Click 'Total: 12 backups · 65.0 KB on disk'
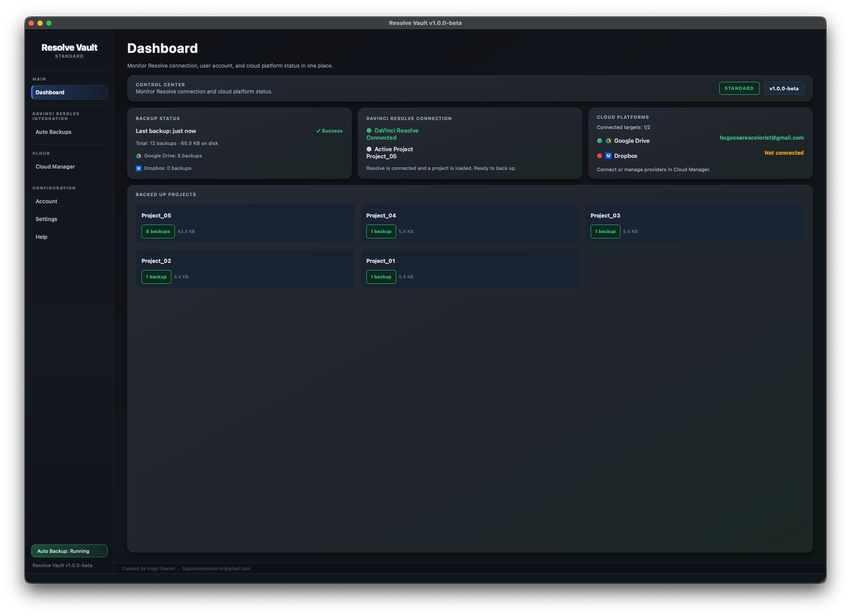Viewport: 851px width, 616px height. click(177, 144)
